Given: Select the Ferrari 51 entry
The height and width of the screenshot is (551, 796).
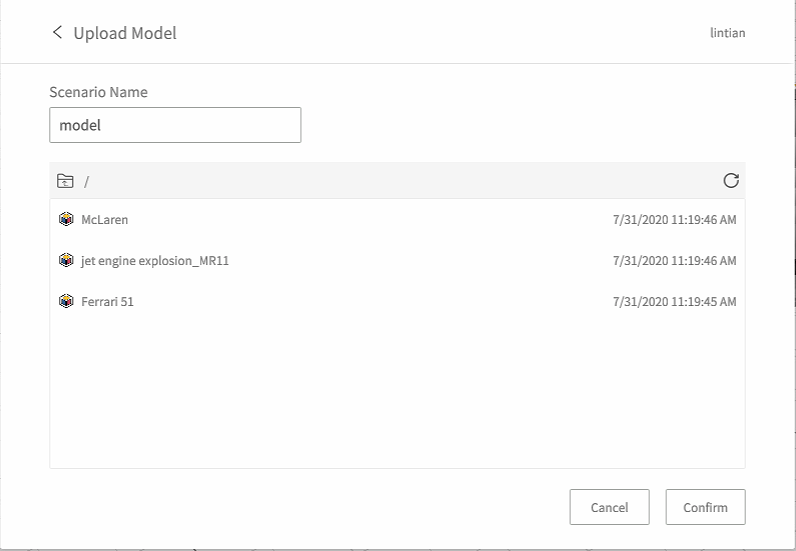Looking at the screenshot, I should click(397, 301).
